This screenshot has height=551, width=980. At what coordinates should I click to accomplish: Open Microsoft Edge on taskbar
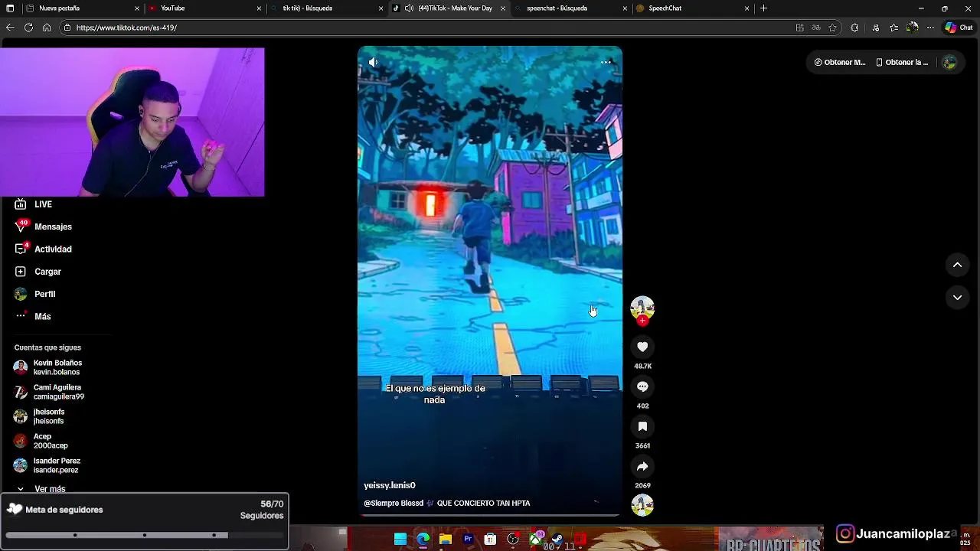coord(423,540)
